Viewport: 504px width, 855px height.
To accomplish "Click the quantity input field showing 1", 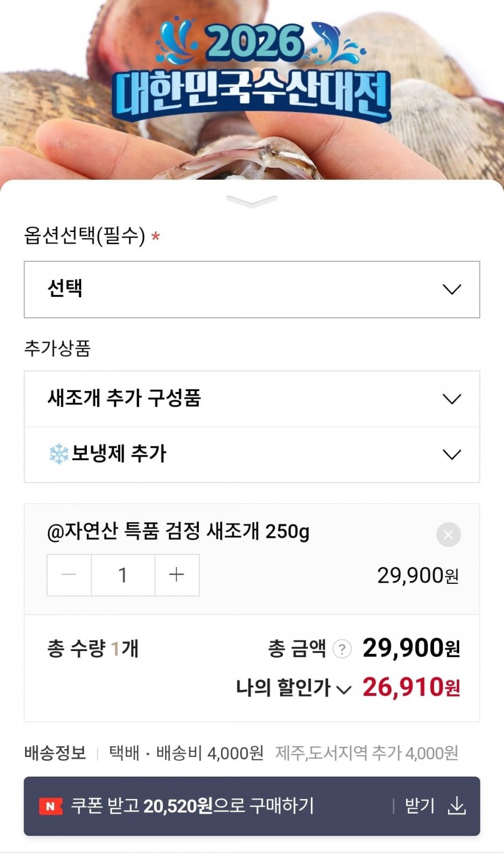I will [123, 575].
